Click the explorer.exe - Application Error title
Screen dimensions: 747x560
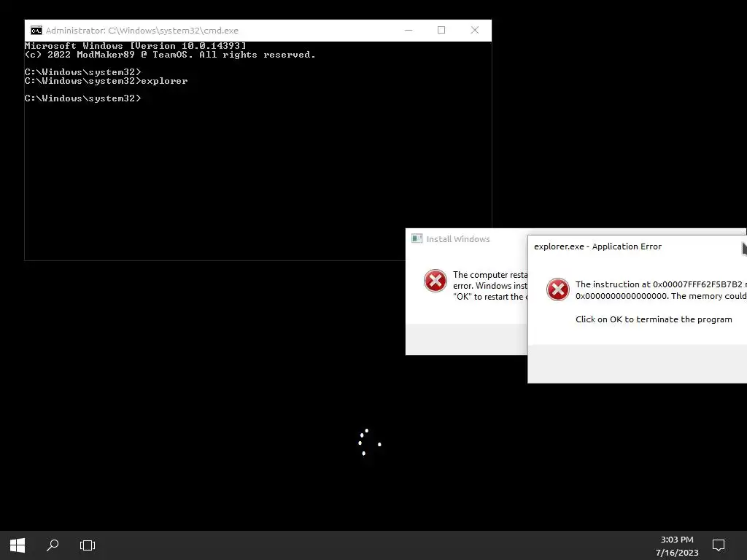[x=597, y=246]
